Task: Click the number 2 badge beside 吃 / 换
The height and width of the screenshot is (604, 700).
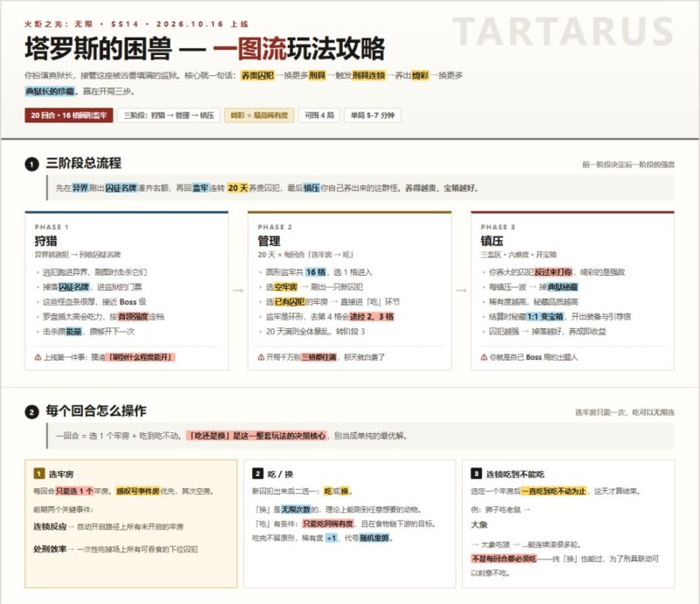Action: pos(257,474)
